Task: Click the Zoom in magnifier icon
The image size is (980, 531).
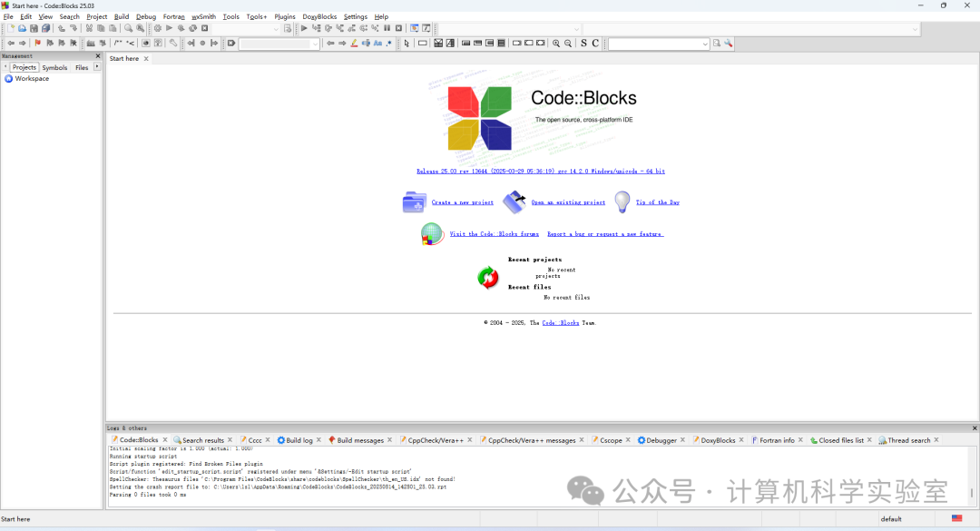Action: pos(555,44)
